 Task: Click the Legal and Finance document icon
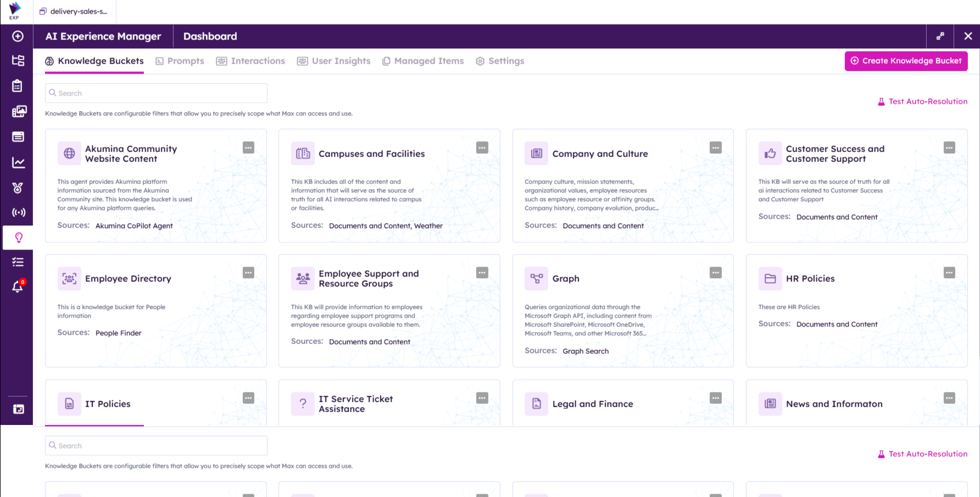(x=536, y=404)
